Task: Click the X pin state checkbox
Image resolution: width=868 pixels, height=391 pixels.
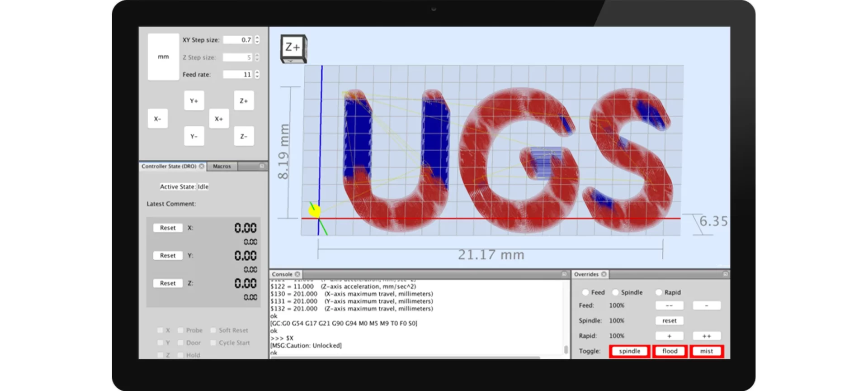Action: pos(160,330)
